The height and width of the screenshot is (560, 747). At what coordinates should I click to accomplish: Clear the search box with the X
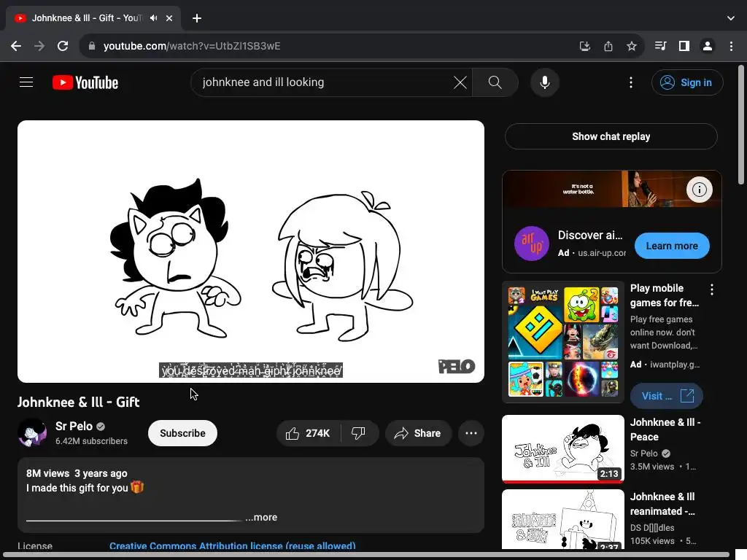coord(460,82)
